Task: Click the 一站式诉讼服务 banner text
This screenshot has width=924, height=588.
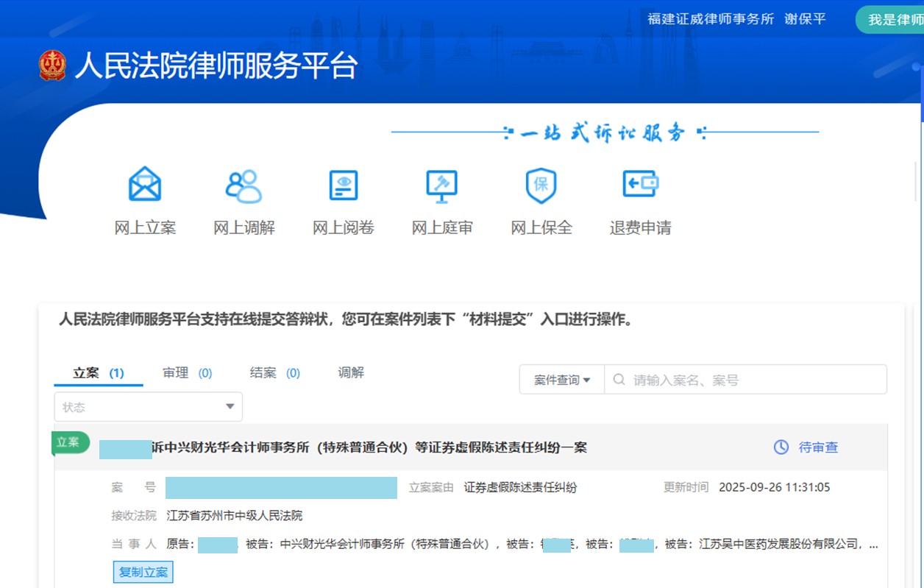Action: point(603,133)
